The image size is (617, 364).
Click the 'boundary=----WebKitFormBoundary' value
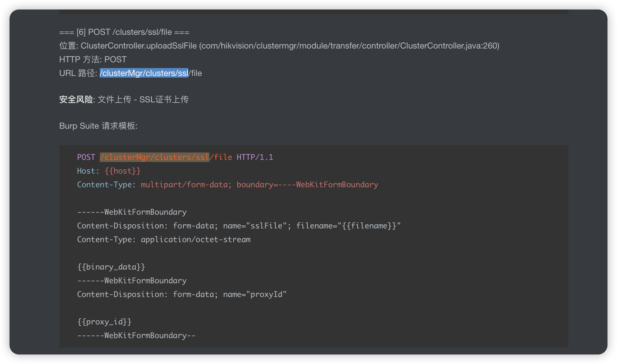click(307, 185)
